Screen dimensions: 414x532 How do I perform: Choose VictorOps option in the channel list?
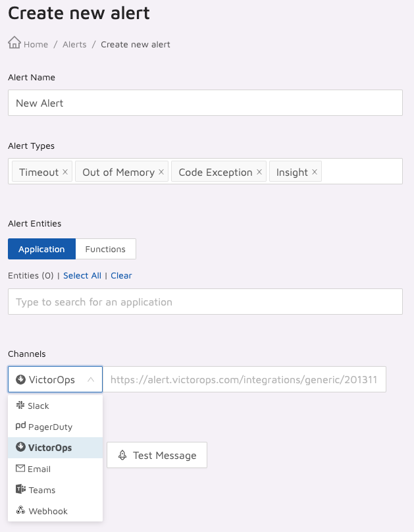tap(55, 448)
